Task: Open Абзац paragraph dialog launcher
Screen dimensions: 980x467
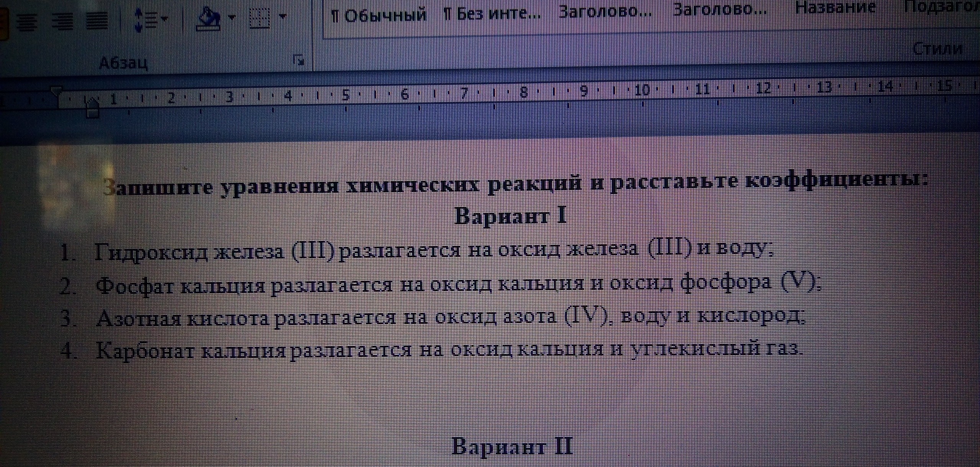Action: tap(298, 60)
